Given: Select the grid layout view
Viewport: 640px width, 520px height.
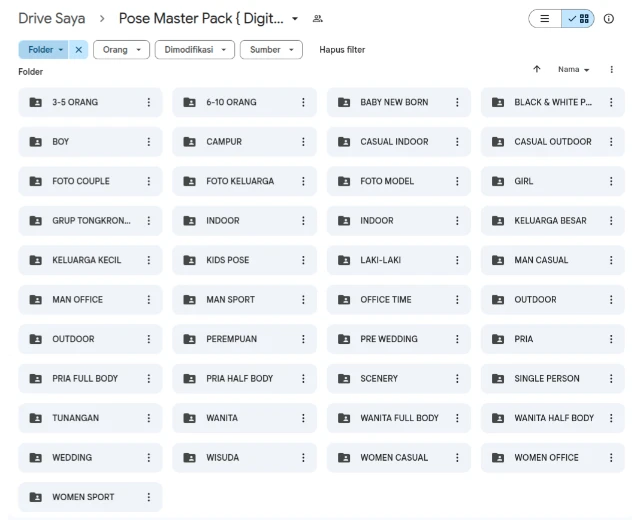Looking at the screenshot, I should click(x=578, y=19).
